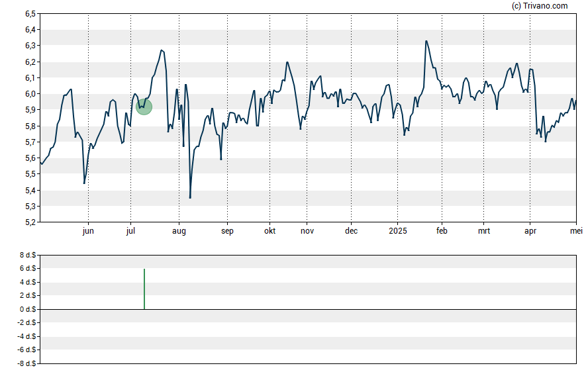This screenshot has width=588, height=374.
Task: Click the green circle marker on the price line
Action: [x=144, y=107]
